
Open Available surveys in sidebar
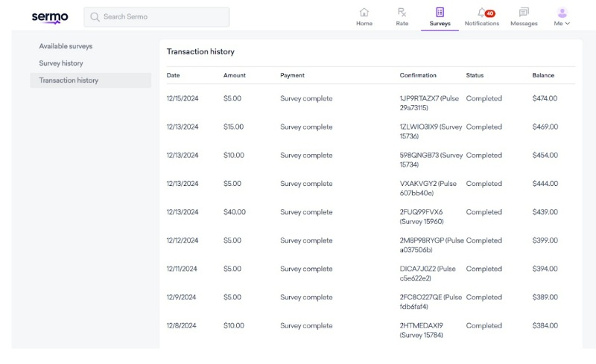pos(66,46)
